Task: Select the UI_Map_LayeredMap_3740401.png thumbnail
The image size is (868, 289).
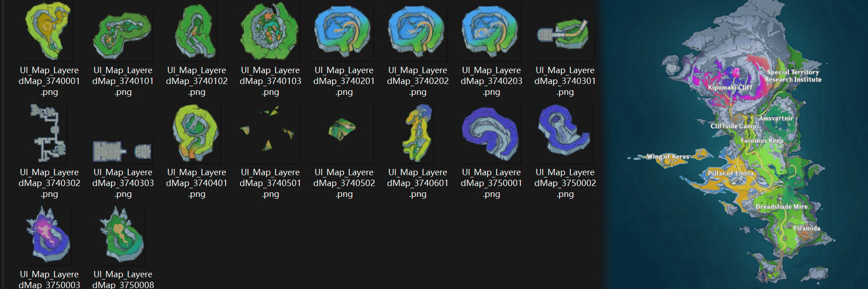Action: (197, 134)
